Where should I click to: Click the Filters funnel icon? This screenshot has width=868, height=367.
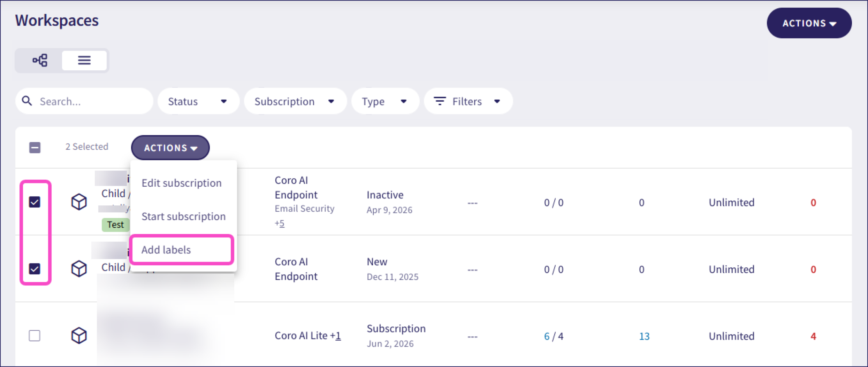tap(440, 101)
